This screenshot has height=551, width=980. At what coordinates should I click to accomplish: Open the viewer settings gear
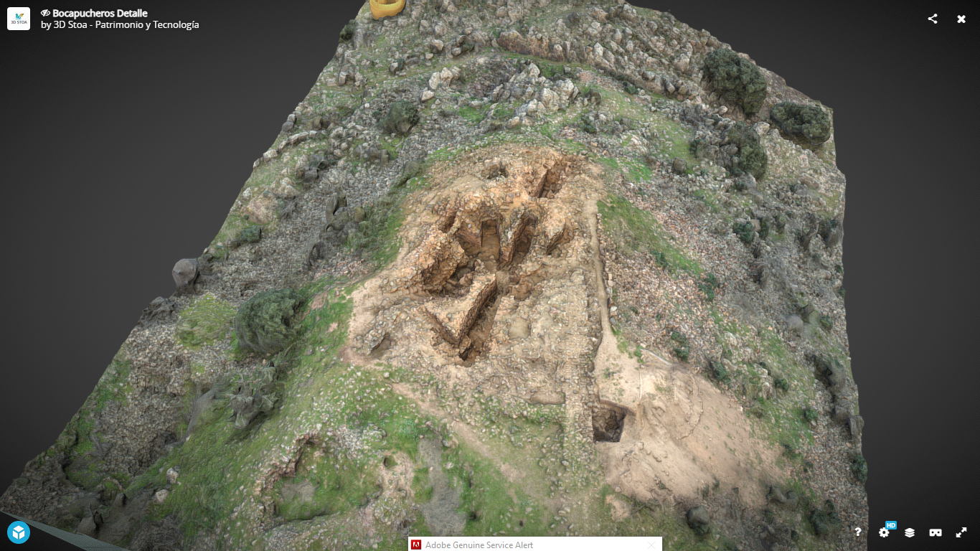point(884,532)
